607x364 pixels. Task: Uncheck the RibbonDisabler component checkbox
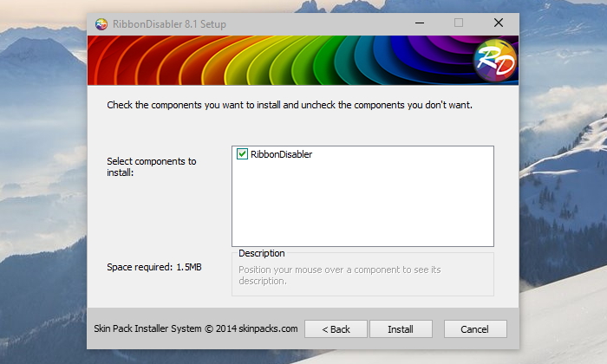tap(242, 154)
